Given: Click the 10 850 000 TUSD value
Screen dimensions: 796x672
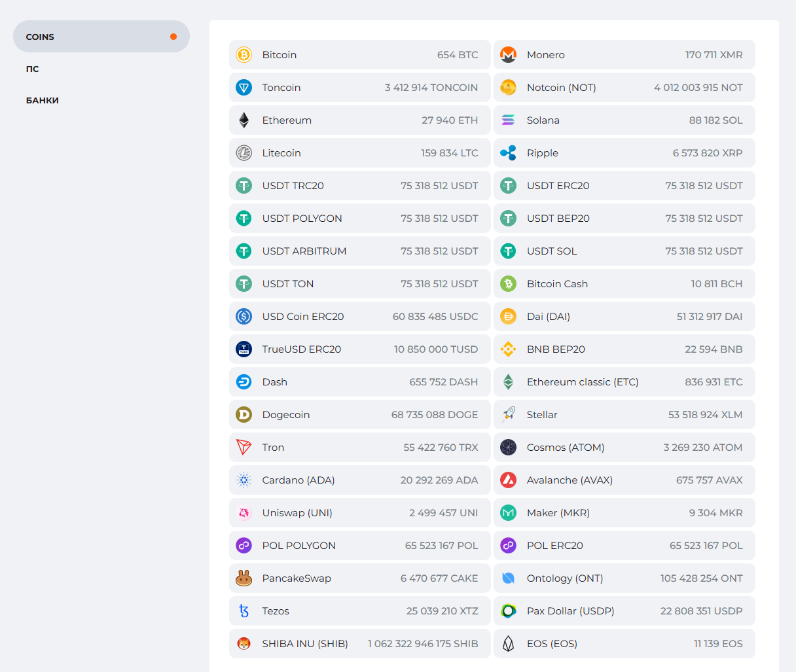Looking at the screenshot, I should (436, 349).
